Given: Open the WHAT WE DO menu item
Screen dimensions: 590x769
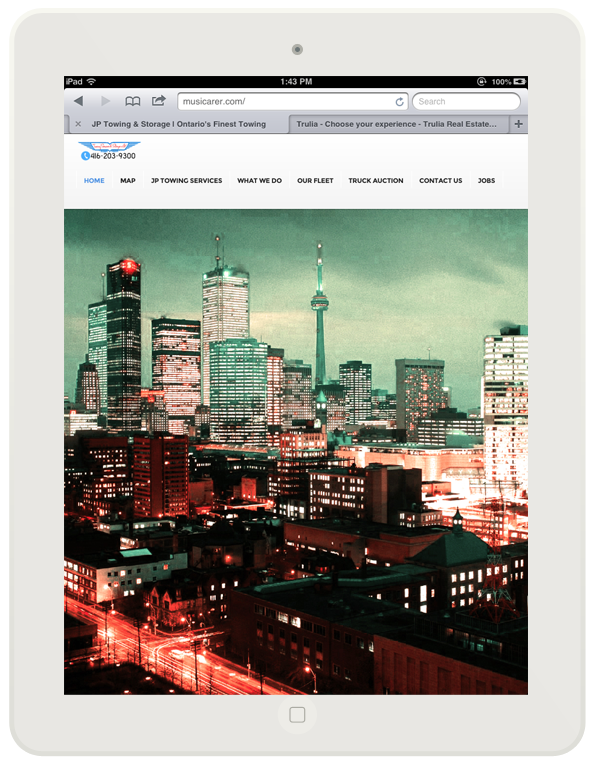Looking at the screenshot, I should (259, 180).
